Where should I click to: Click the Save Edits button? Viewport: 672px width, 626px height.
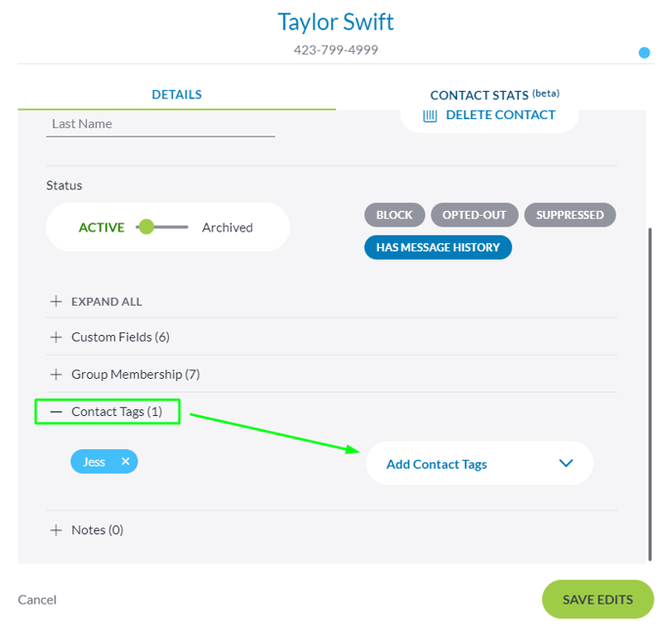coord(598,599)
